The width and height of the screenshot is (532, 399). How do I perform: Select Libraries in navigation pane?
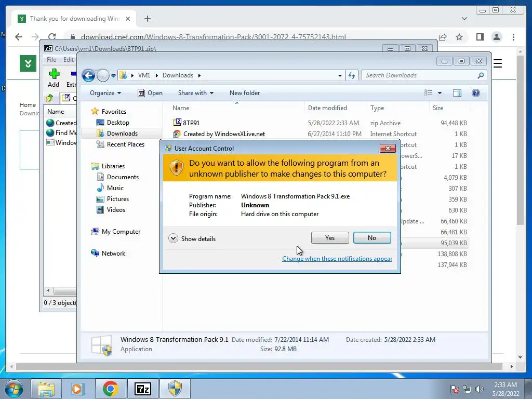[x=113, y=166]
